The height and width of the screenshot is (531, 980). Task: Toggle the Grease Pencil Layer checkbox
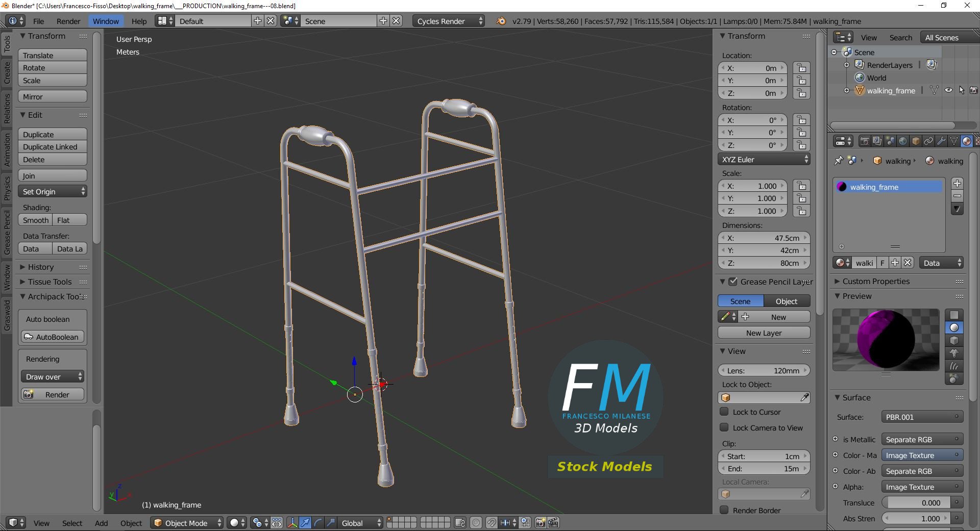tap(733, 282)
